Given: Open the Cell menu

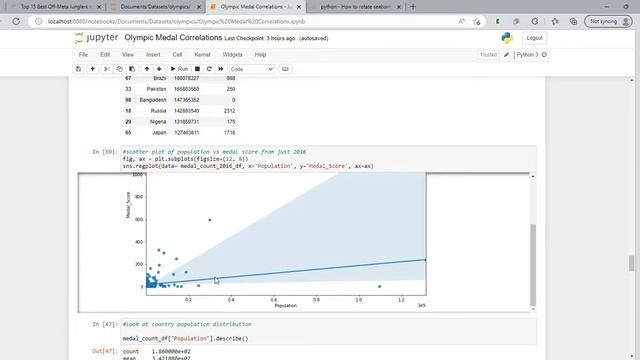Looking at the screenshot, I should coord(177,54).
